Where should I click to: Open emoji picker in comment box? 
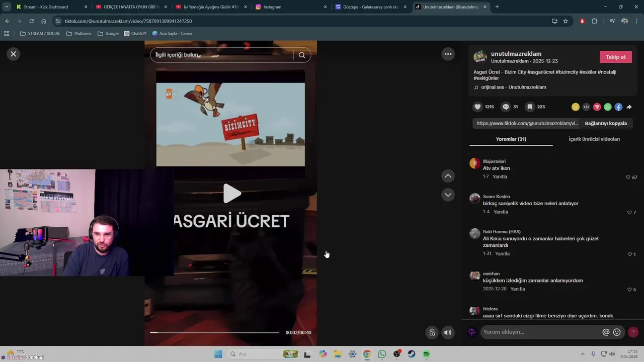coord(617,332)
